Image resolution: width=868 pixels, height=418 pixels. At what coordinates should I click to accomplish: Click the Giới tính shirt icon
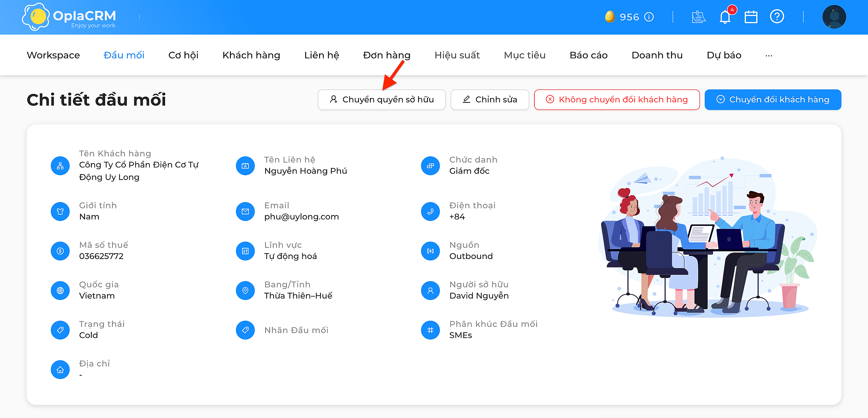[60, 212]
